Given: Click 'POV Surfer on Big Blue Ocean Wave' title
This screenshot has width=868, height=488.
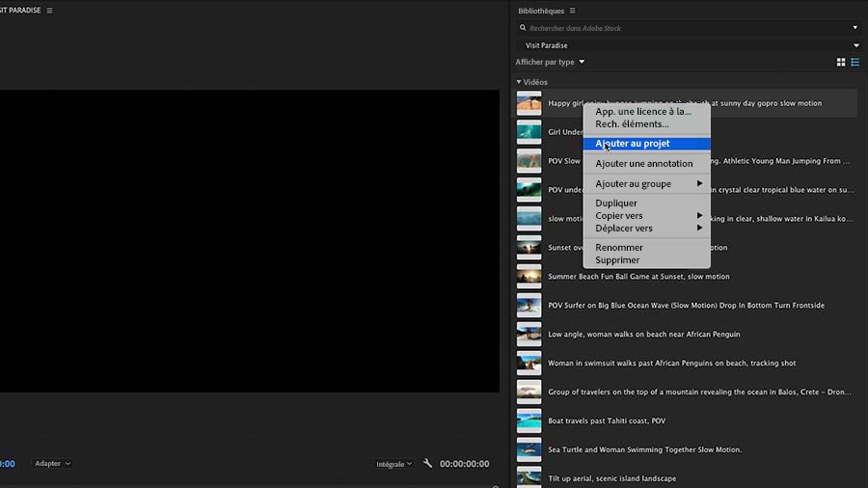Looking at the screenshot, I should click(686, 306).
